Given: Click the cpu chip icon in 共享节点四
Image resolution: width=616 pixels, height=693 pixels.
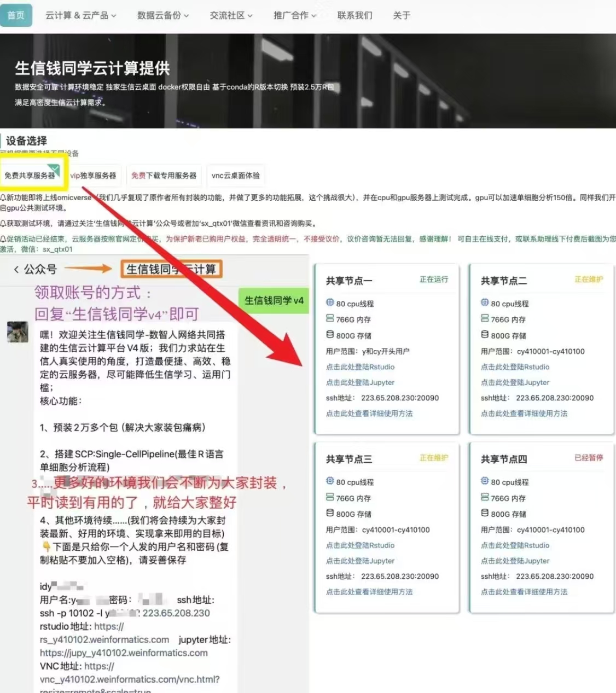Looking at the screenshot, I should (x=485, y=481).
